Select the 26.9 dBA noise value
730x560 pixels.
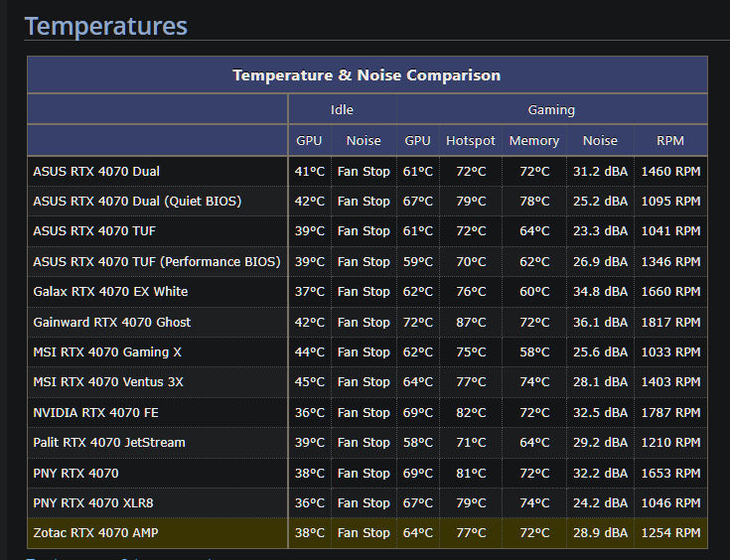click(x=600, y=261)
